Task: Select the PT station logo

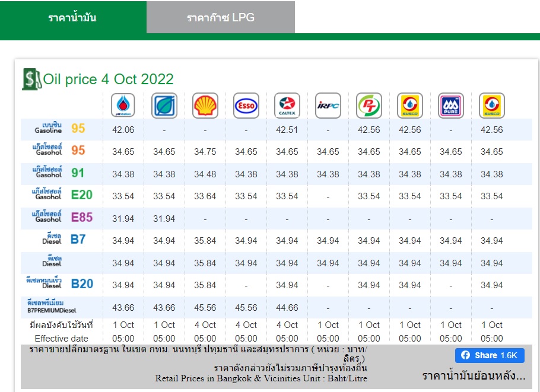Action: tap(369, 106)
